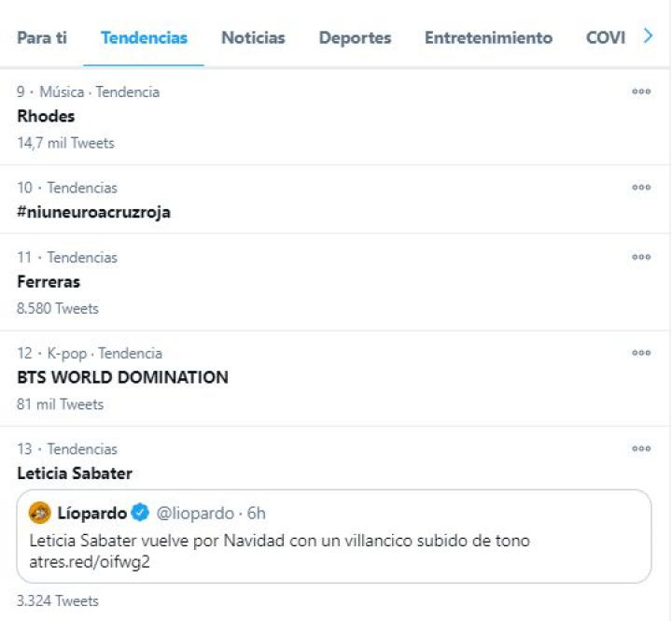The width and height of the screenshot is (672, 621).
Task: Switch to the Entretenimiento tab
Action: (x=488, y=38)
